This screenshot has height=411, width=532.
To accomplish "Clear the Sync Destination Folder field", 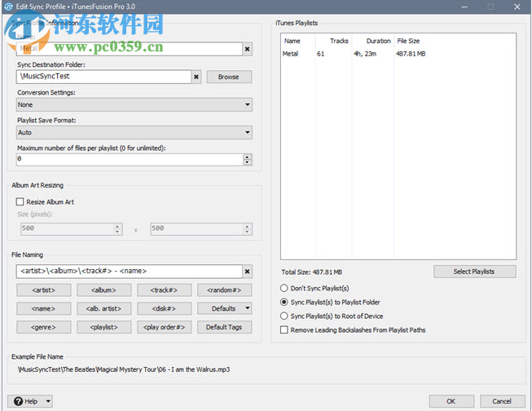I will point(196,77).
